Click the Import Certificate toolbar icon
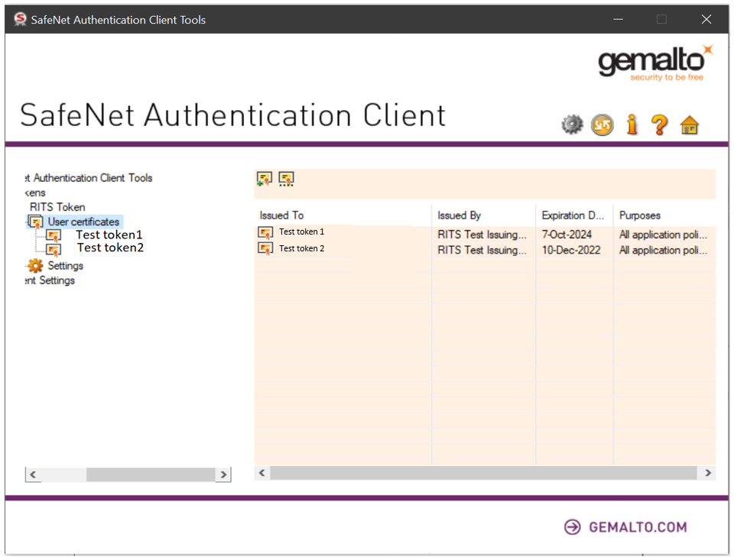 [x=265, y=179]
